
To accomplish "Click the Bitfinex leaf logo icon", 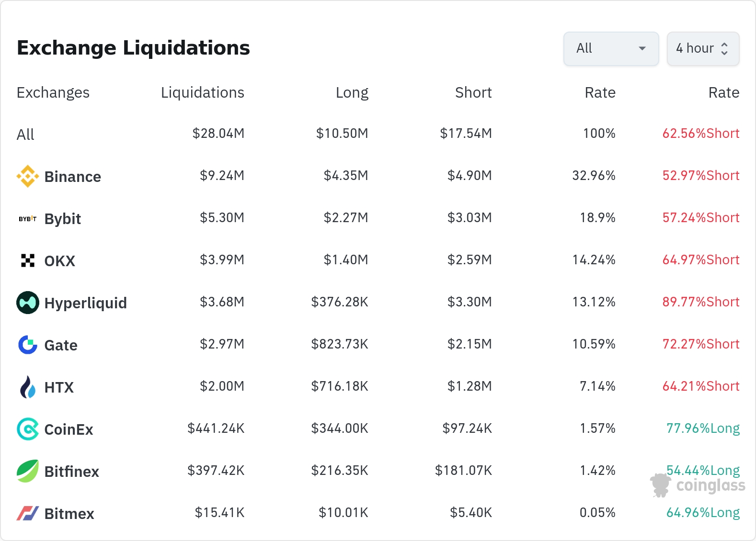I will tap(28, 471).
